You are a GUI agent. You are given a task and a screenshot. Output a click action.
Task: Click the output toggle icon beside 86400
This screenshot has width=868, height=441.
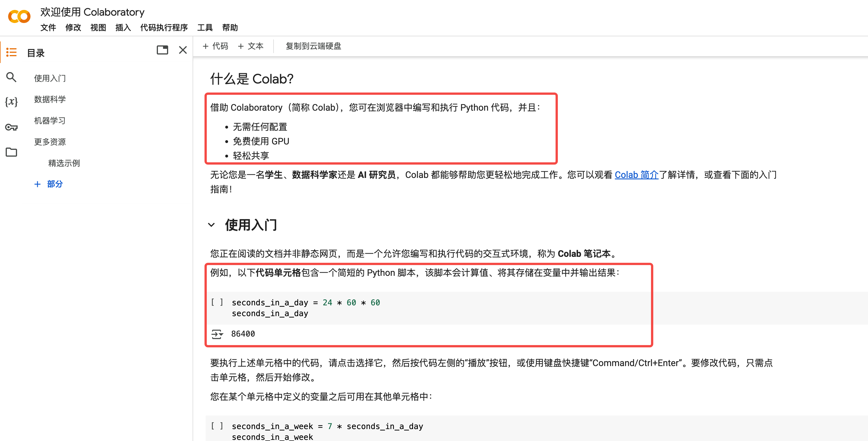(217, 334)
